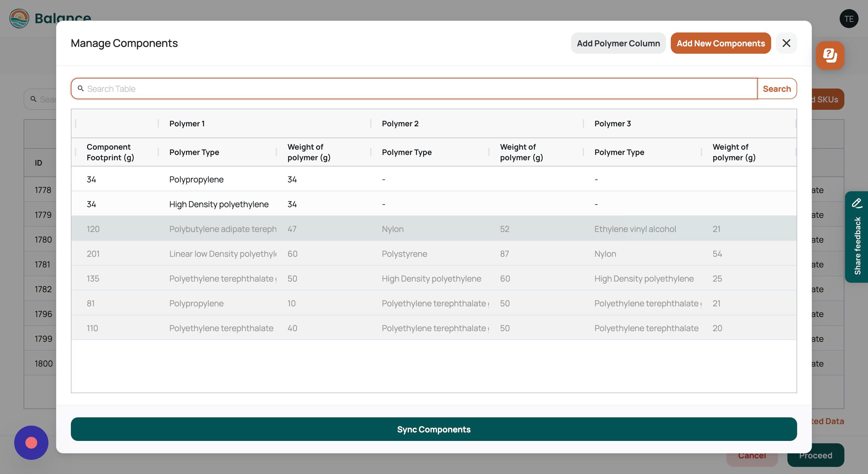Image resolution: width=868 pixels, height=474 pixels.
Task: Click Polymer Type header under Polymer 2
Action: [x=407, y=152]
